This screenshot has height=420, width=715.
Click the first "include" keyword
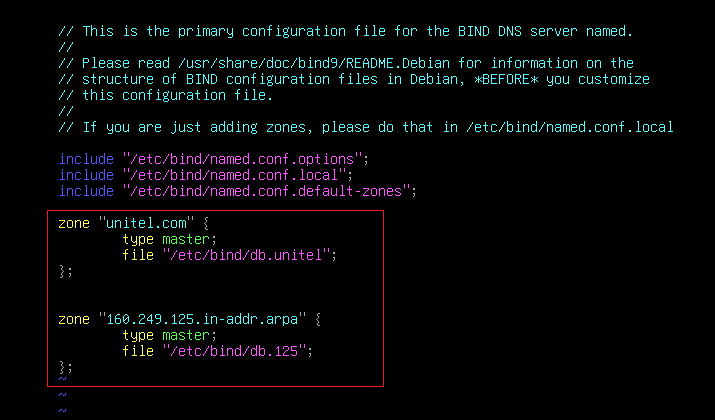(x=86, y=159)
